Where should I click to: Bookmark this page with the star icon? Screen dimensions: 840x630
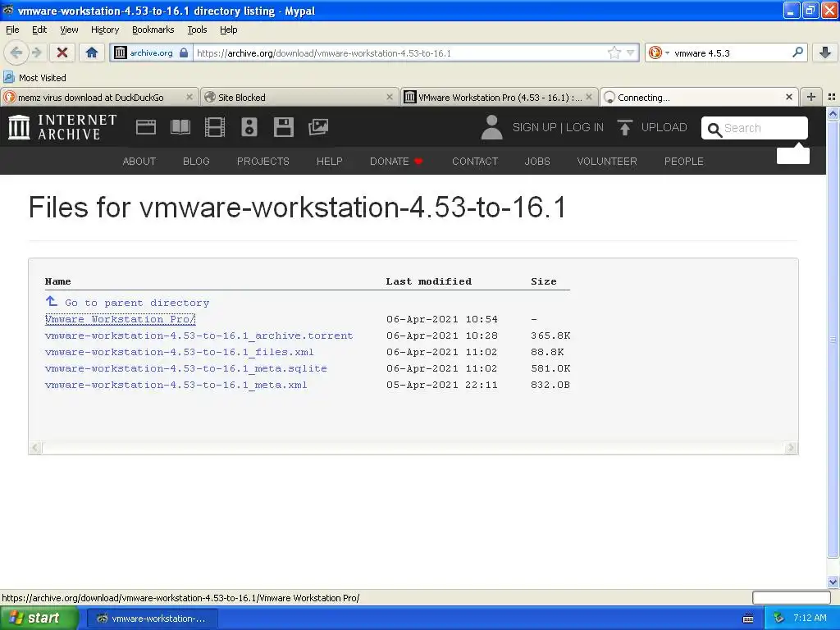point(614,52)
